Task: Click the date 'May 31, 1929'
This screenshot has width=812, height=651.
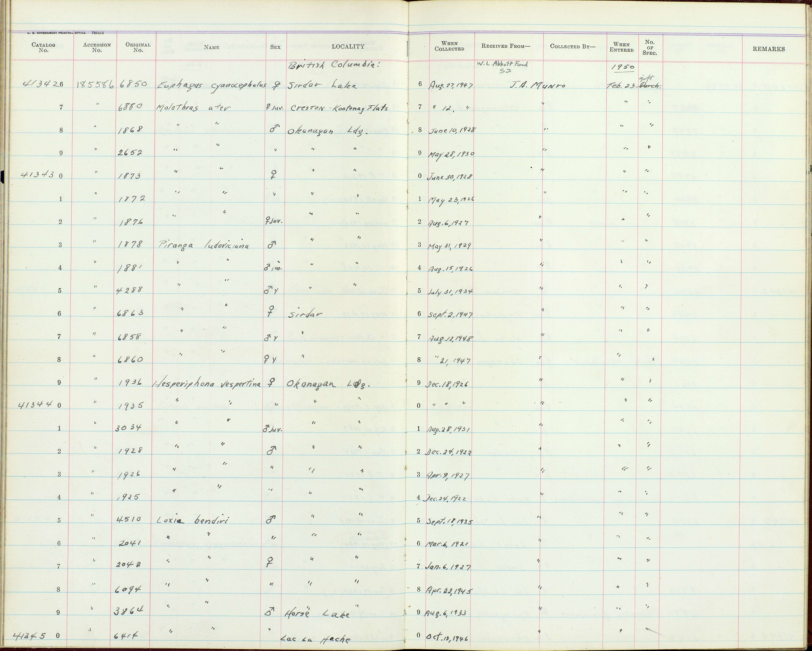Action: coord(450,246)
